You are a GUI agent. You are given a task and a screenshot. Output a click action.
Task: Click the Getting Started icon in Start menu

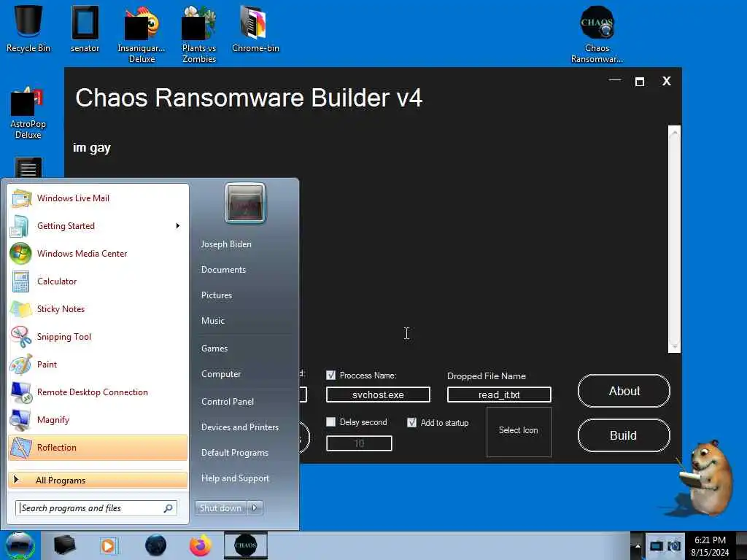click(20, 226)
